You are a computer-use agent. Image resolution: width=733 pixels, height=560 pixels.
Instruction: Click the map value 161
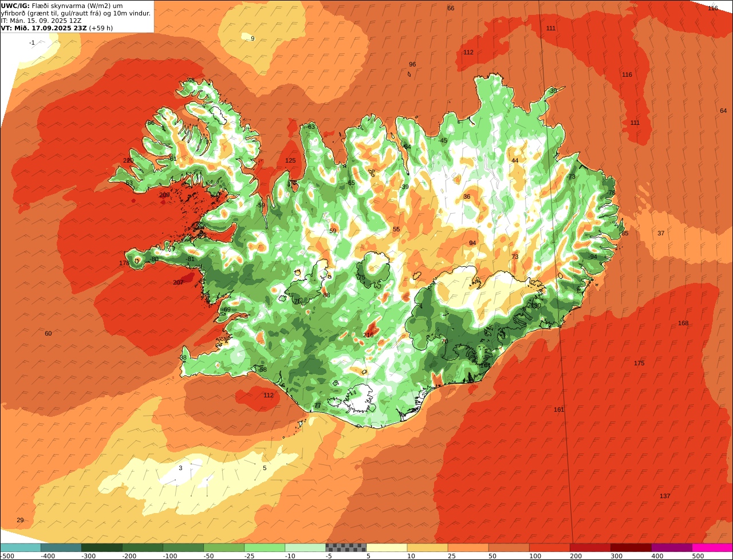559,409
